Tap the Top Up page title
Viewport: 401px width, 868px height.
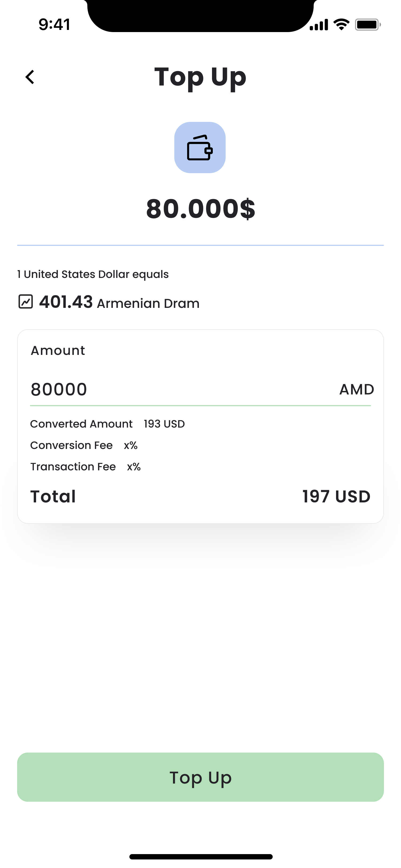click(x=200, y=77)
